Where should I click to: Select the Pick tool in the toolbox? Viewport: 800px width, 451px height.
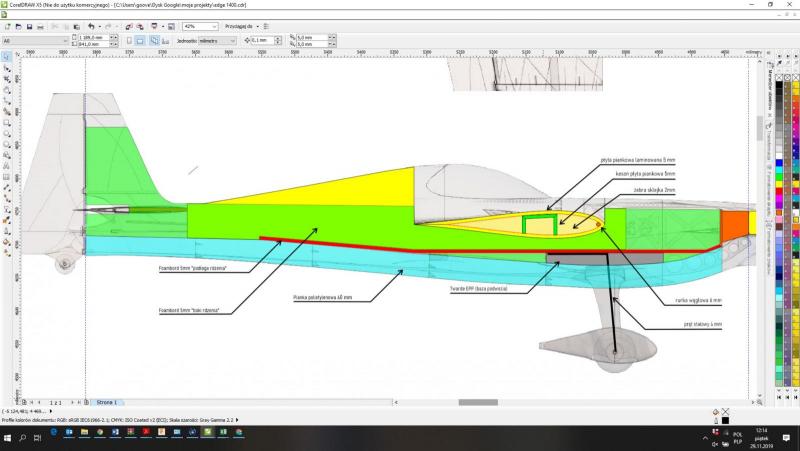click(6, 57)
